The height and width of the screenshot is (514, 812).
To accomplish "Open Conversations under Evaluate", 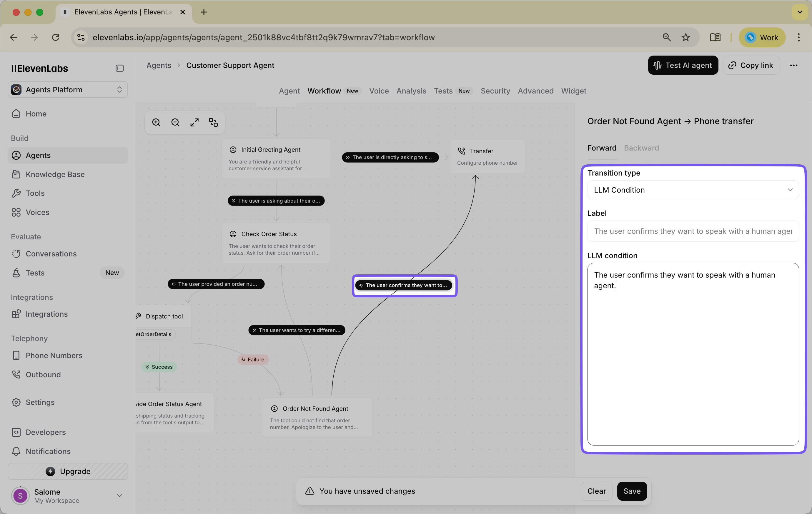I will 51,254.
